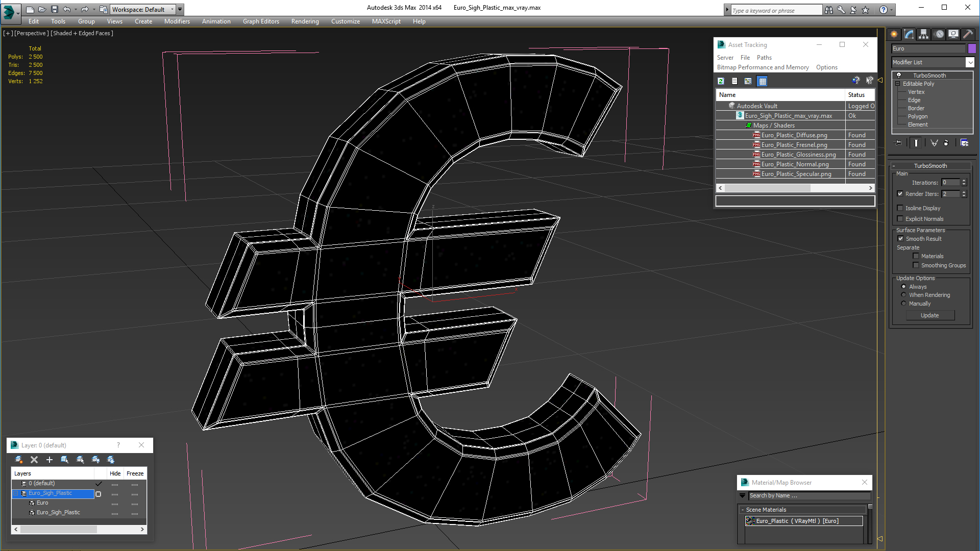Open the Create command panel tab
Viewport: 980px width, 551px height.
(x=894, y=34)
